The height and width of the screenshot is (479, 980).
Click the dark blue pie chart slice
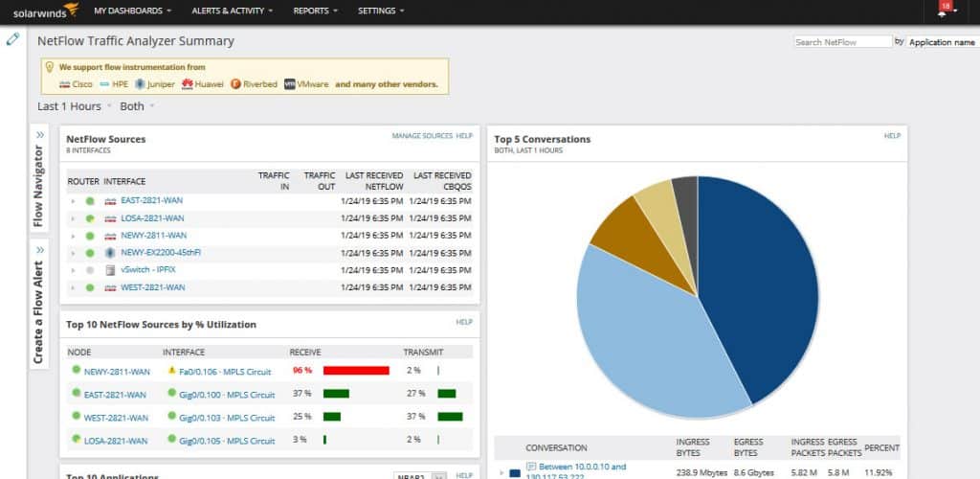pos(763,287)
